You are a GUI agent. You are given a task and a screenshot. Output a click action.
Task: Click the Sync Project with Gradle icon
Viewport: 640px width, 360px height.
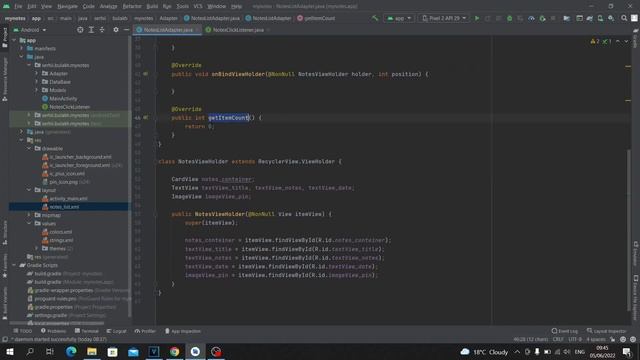(589, 18)
